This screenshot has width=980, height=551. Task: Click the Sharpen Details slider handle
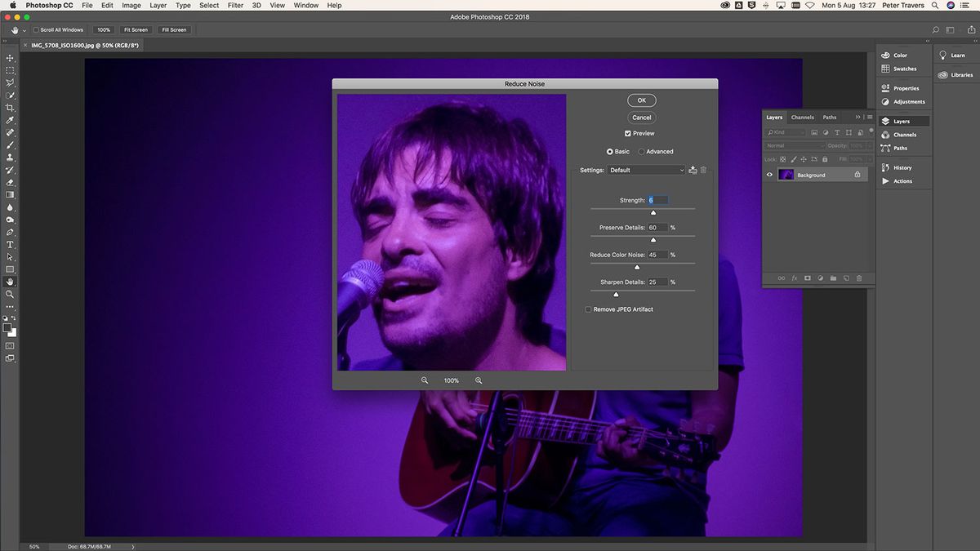(616, 294)
